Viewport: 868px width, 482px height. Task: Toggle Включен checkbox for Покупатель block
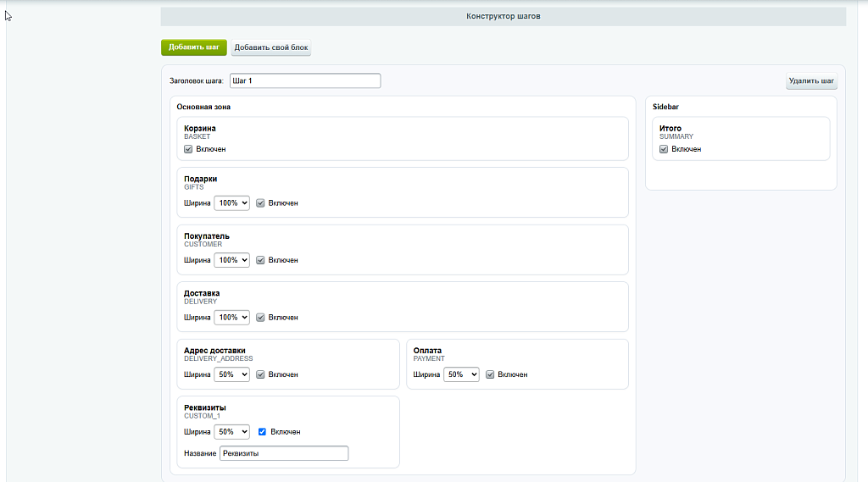click(x=260, y=260)
